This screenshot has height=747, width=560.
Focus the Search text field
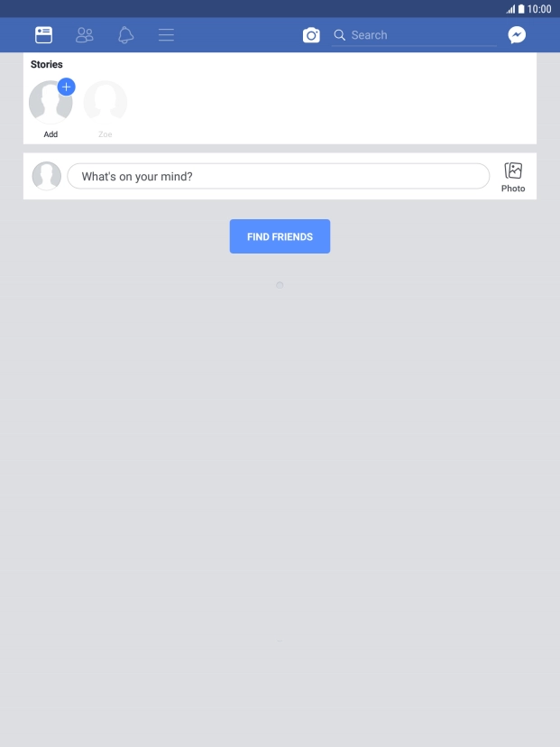point(414,35)
